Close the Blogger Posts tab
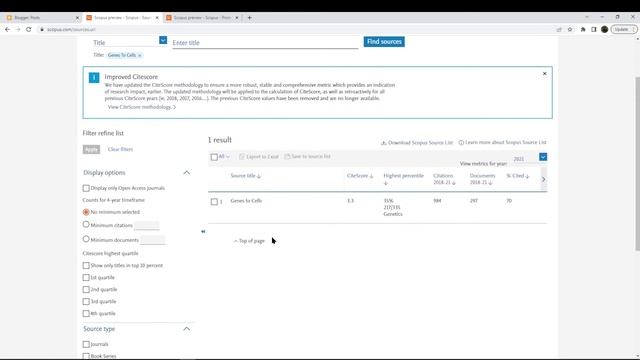This screenshot has height=360, width=640. (77, 18)
